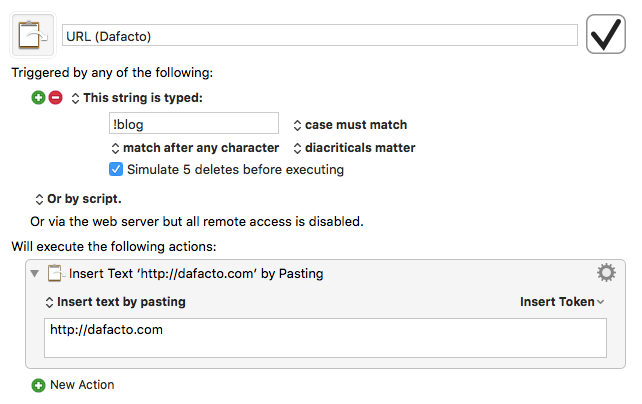Screen dimensions: 642x404
Task: Open the 'diacriticals matter' popup
Action: 354,148
